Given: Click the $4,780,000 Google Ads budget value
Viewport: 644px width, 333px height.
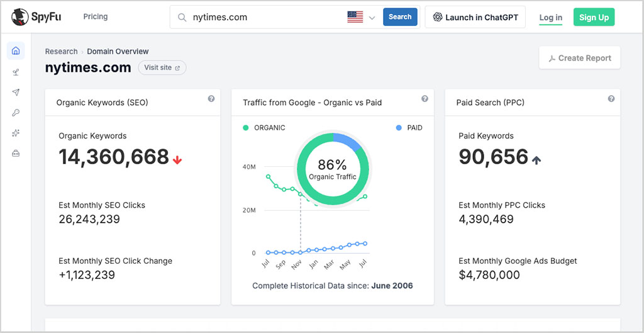Looking at the screenshot, I should (x=489, y=275).
